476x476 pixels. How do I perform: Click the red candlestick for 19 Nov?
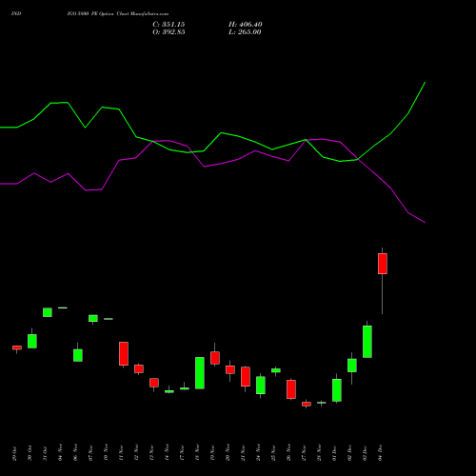click(x=215, y=358)
